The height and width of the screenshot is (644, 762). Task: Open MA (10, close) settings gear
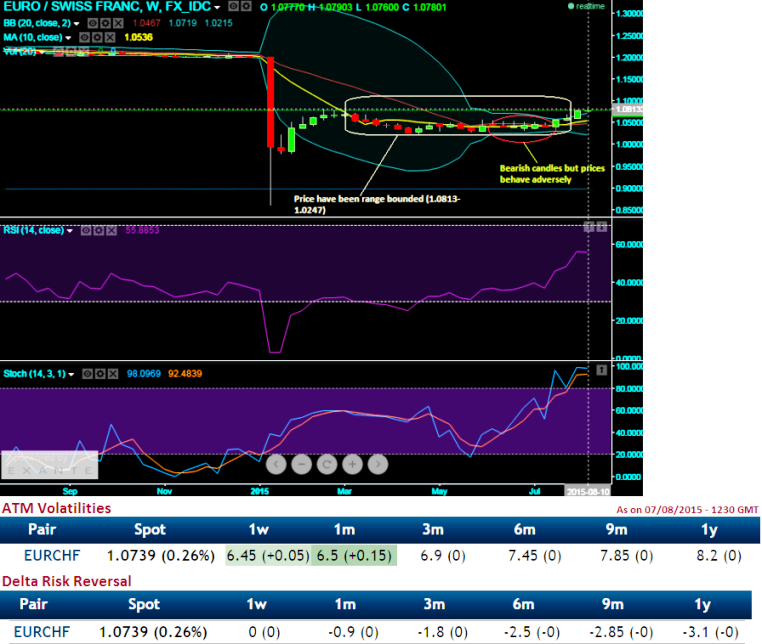(97, 37)
